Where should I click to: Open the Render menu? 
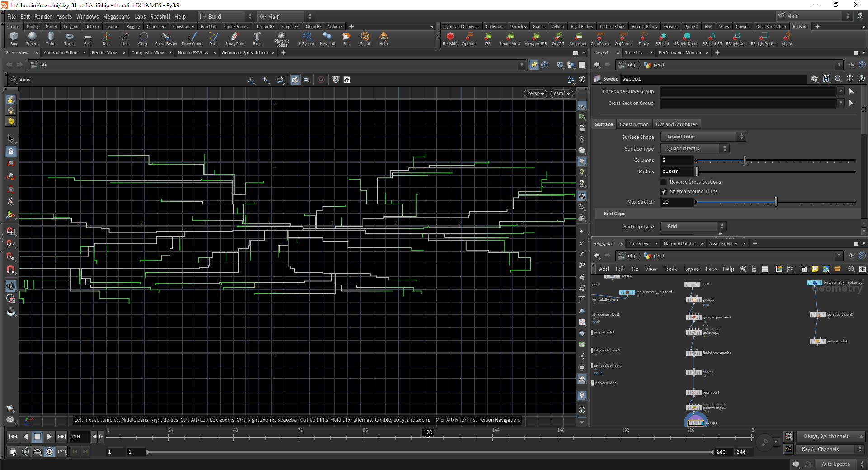pyautogui.click(x=43, y=16)
